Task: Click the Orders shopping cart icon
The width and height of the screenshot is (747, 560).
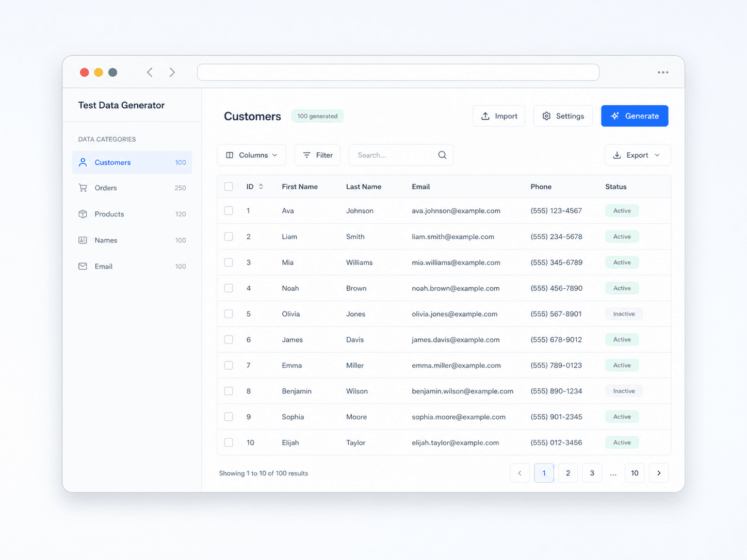Action: click(83, 188)
